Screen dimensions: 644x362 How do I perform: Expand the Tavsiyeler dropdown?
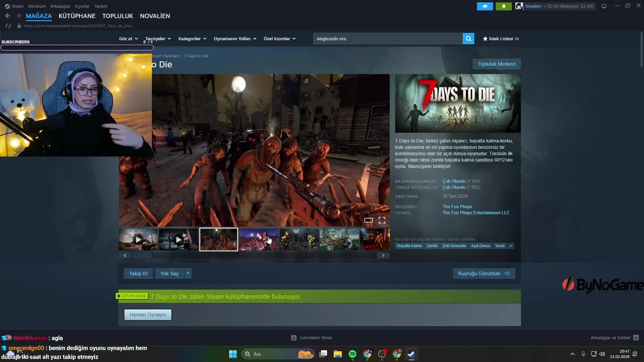[158, 39]
